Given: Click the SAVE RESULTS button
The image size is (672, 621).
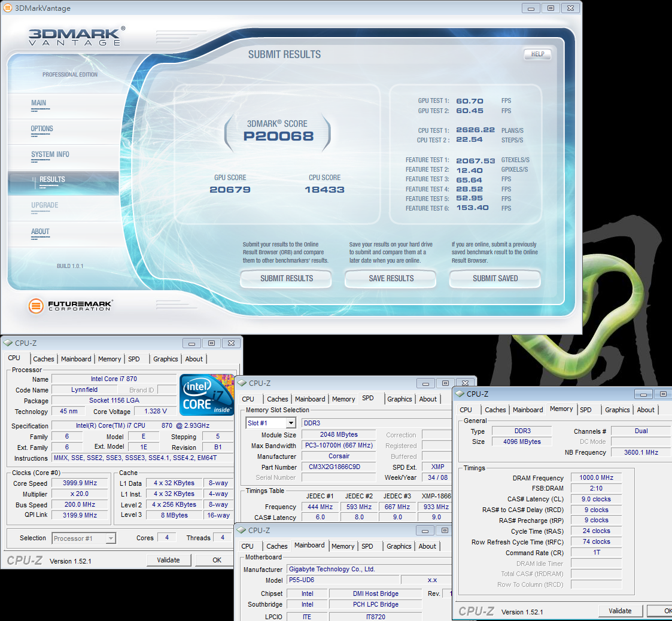Looking at the screenshot, I should pyautogui.click(x=391, y=278).
